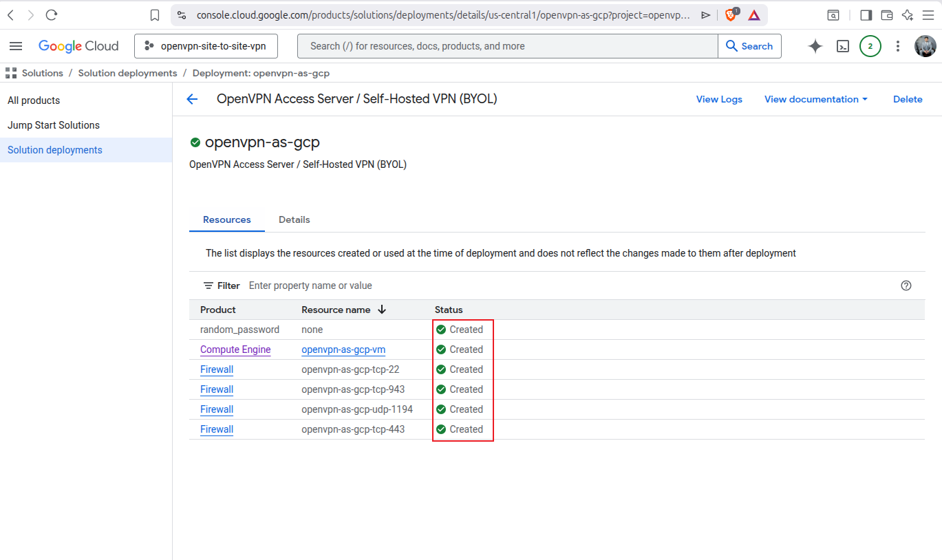The image size is (942, 560).
Task: Click the back arrow beside OpenVPN Access Server title
Action: [192, 99]
